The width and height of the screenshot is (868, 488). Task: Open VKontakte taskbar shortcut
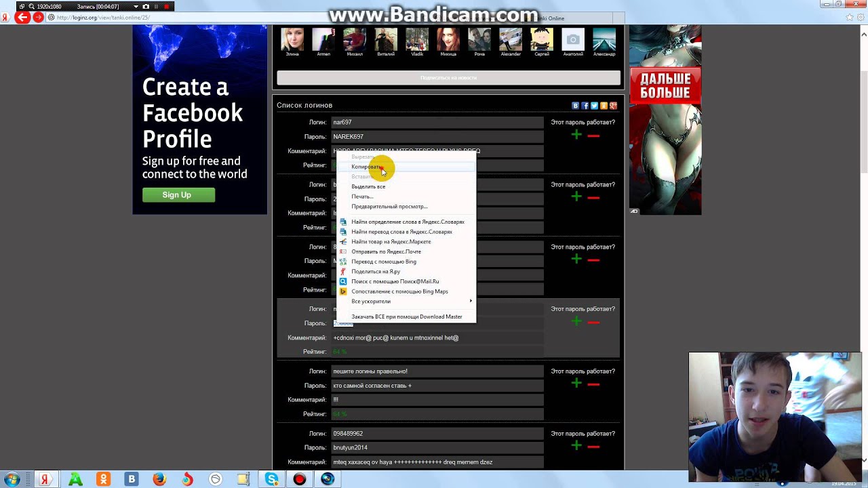pos(132,479)
